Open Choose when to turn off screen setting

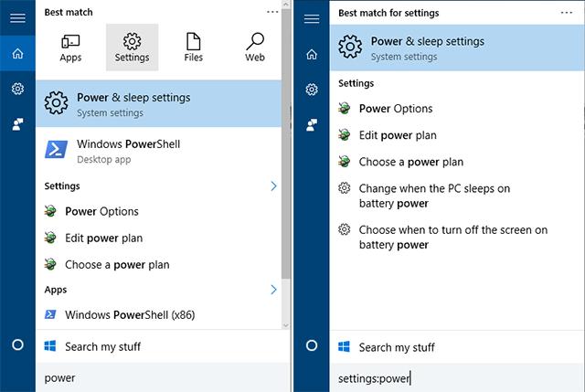[457, 238]
